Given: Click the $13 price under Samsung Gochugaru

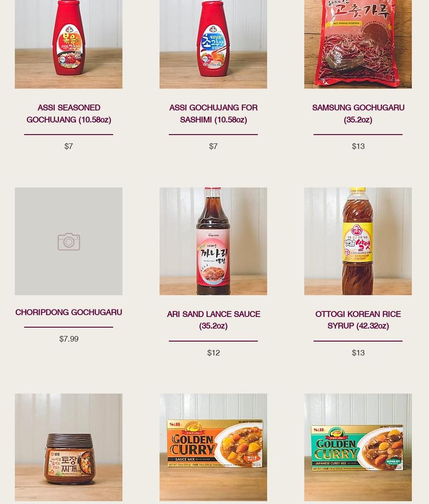Looking at the screenshot, I should (x=358, y=146).
